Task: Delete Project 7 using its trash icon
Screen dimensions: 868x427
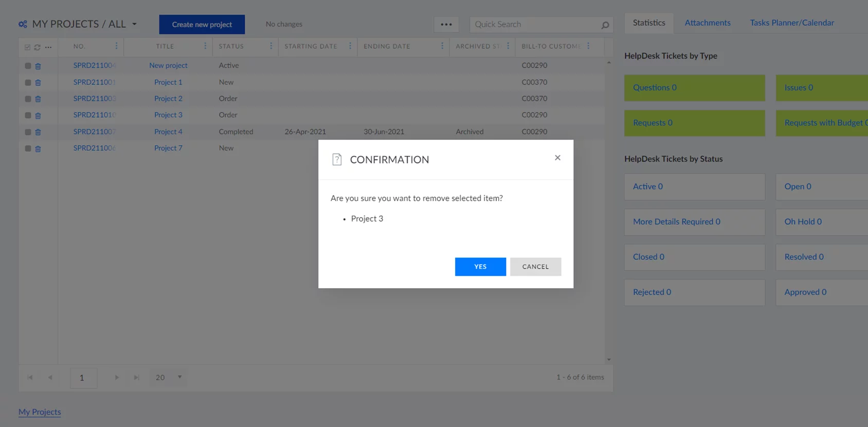Action: [38, 149]
